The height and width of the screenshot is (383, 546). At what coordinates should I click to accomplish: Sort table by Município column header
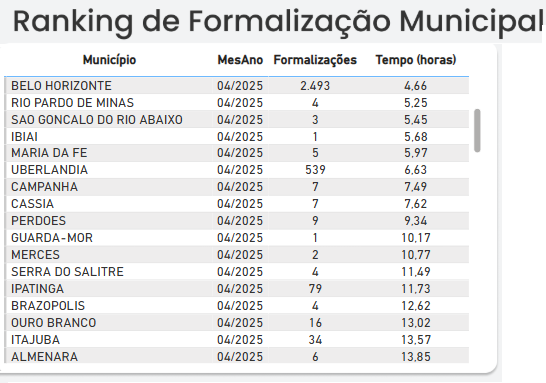point(109,60)
